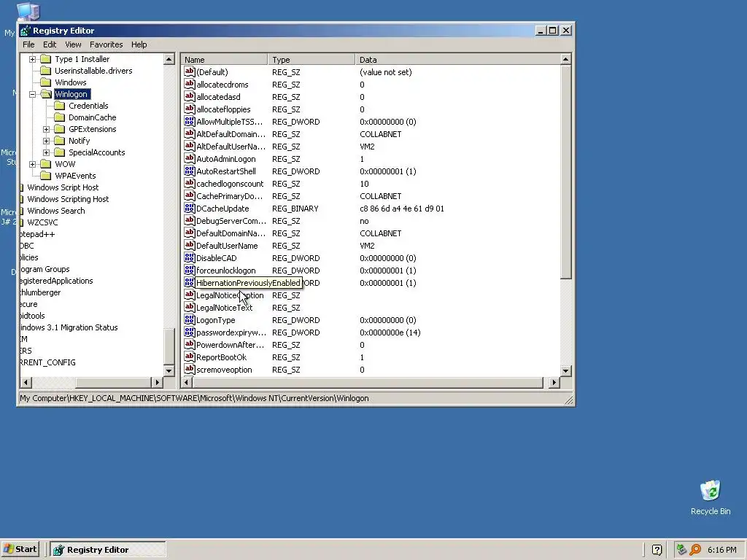
Task: Expand the Type 1 Installer node
Action: (x=32, y=59)
